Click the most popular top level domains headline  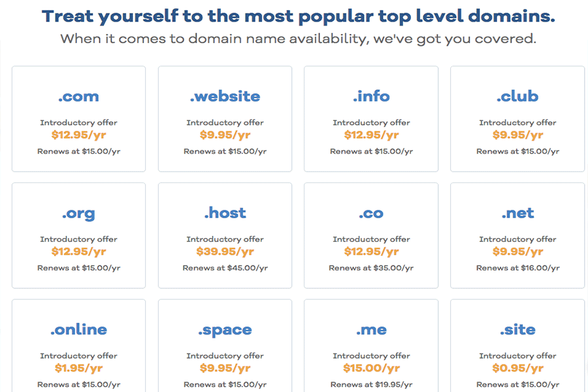pyautogui.click(x=299, y=16)
